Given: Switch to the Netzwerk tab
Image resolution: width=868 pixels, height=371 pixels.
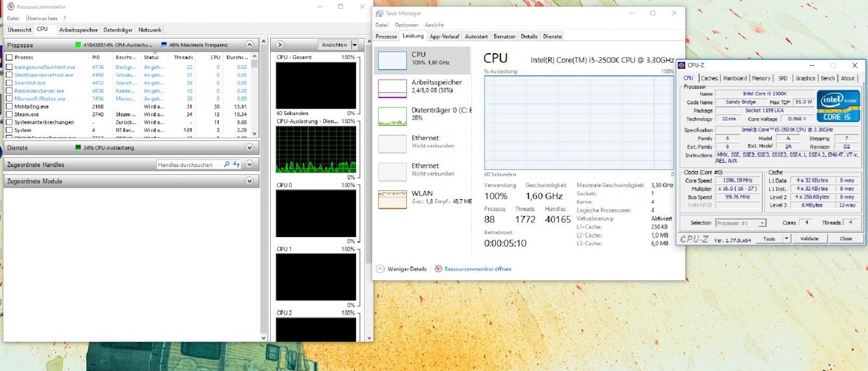Looking at the screenshot, I should pyautogui.click(x=150, y=30).
